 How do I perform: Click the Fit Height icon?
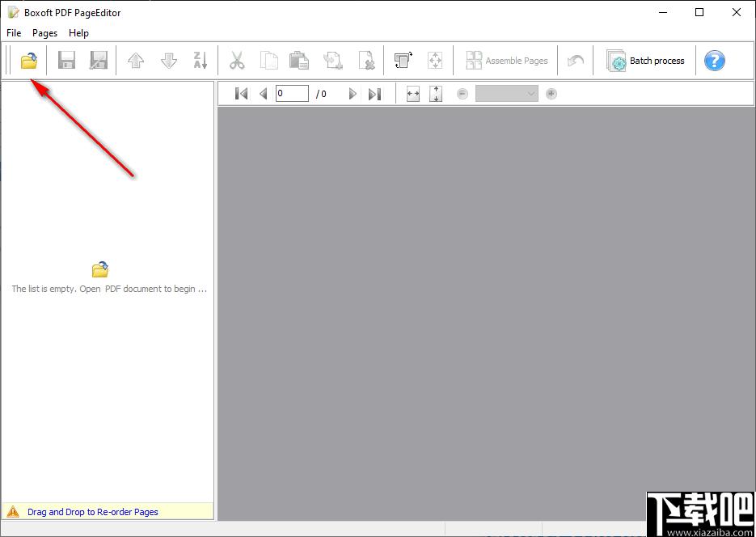pyautogui.click(x=435, y=94)
